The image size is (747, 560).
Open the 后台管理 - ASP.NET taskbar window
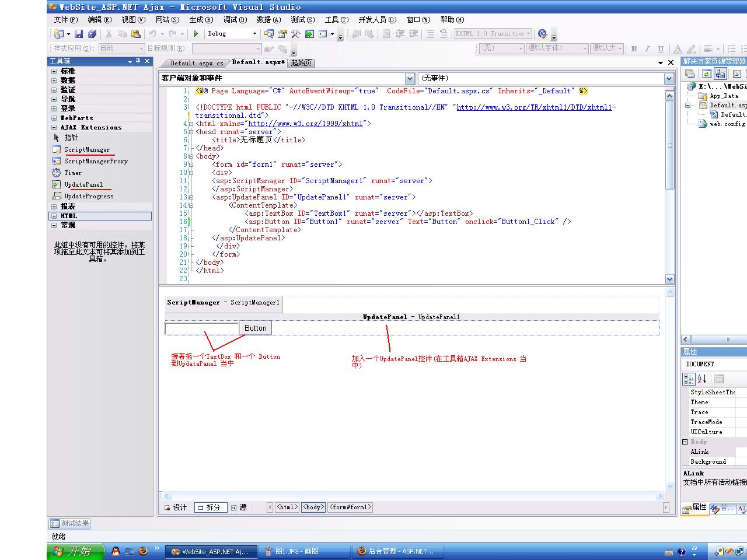click(x=398, y=551)
